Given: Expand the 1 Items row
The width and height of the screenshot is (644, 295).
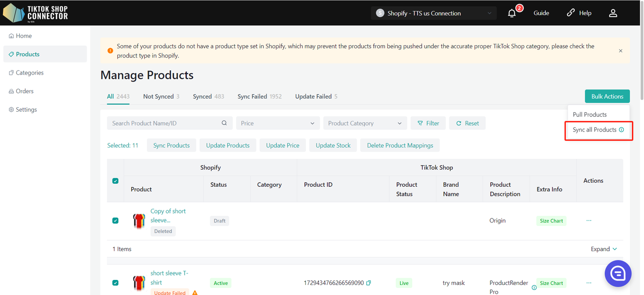Looking at the screenshot, I should [x=604, y=249].
